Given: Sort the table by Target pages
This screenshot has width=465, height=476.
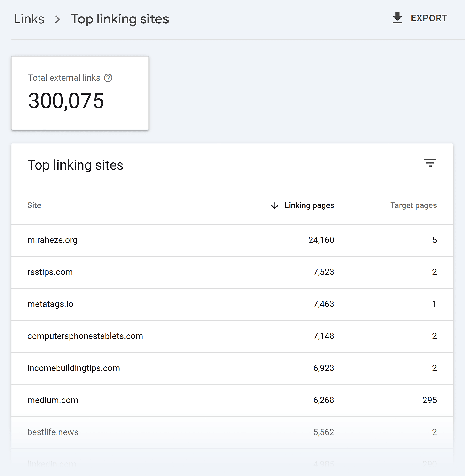Looking at the screenshot, I should [413, 205].
